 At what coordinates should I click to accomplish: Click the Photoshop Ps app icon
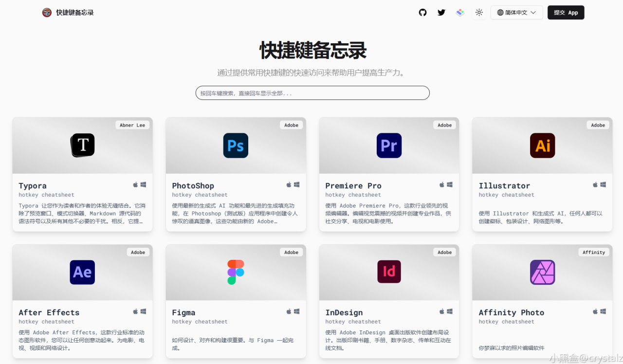click(x=236, y=146)
